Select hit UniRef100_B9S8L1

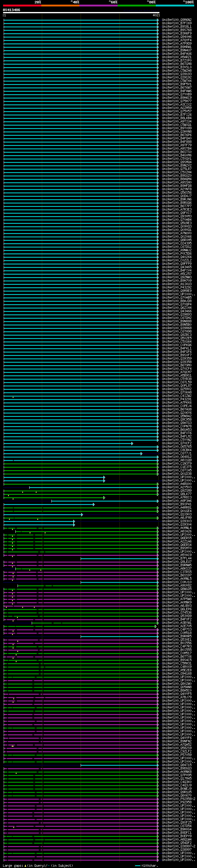[x=177, y=26]
